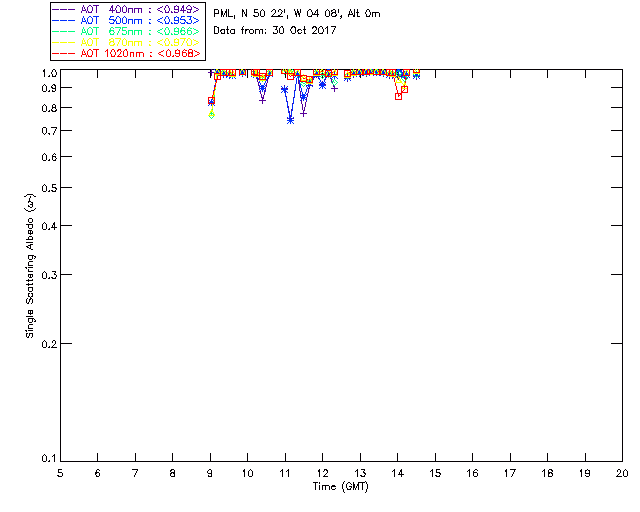Click the 20 x-axis hour label

click(622, 473)
